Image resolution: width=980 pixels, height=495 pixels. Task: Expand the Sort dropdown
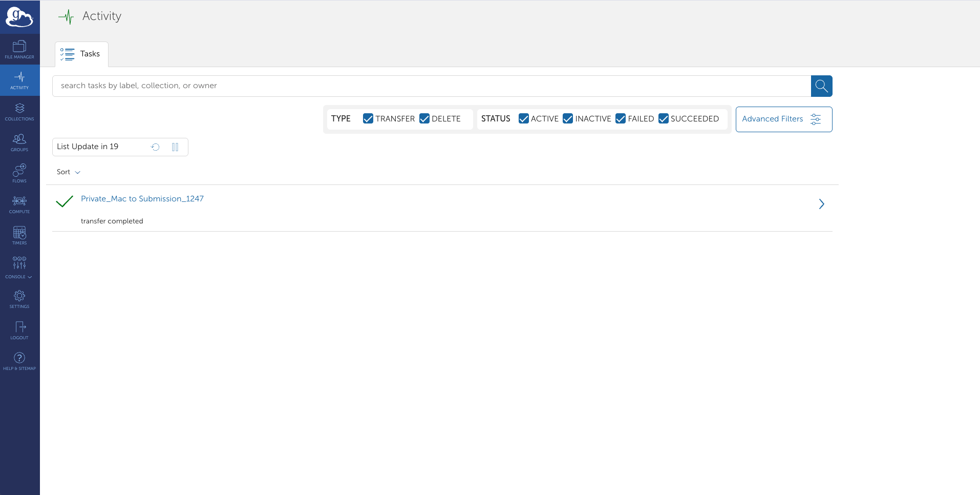point(69,172)
